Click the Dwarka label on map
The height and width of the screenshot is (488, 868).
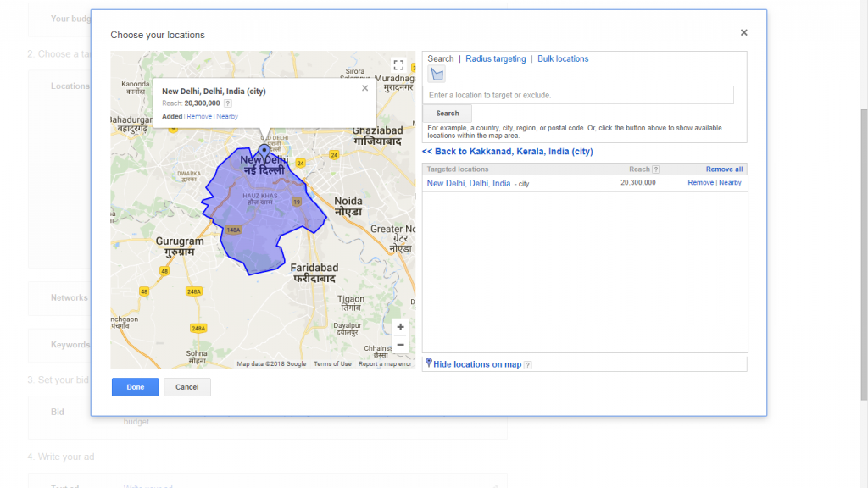[189, 176]
